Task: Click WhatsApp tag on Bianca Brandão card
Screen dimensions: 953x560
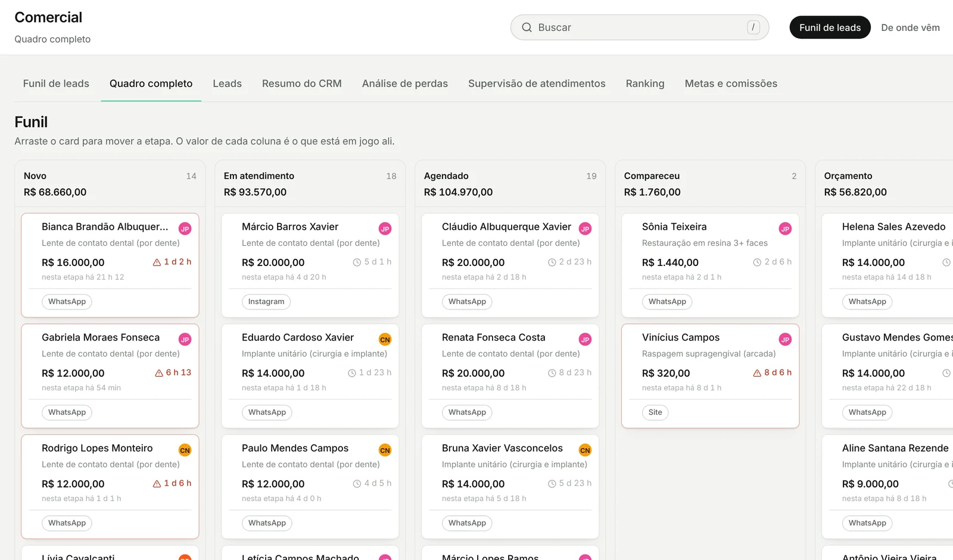Action: [67, 302]
